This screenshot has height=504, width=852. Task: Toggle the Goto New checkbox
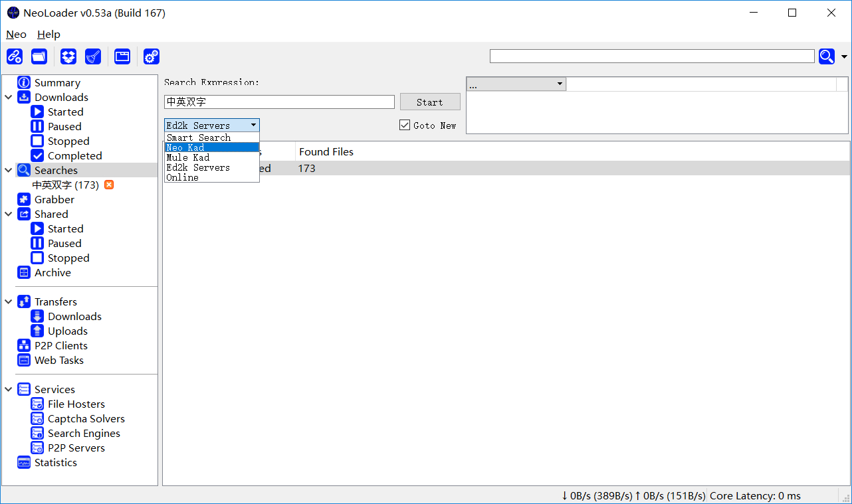(405, 125)
